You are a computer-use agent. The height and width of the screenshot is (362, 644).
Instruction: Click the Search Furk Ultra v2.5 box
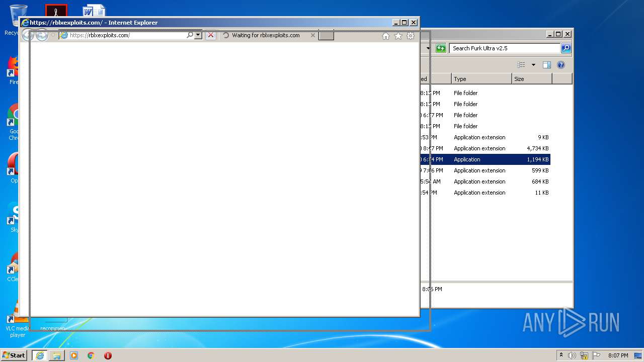click(505, 48)
